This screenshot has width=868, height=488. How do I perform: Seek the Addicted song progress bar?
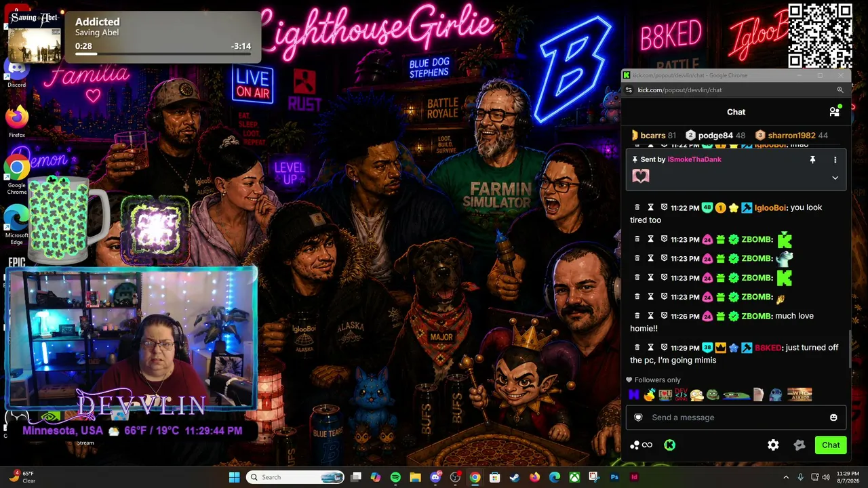(x=163, y=54)
